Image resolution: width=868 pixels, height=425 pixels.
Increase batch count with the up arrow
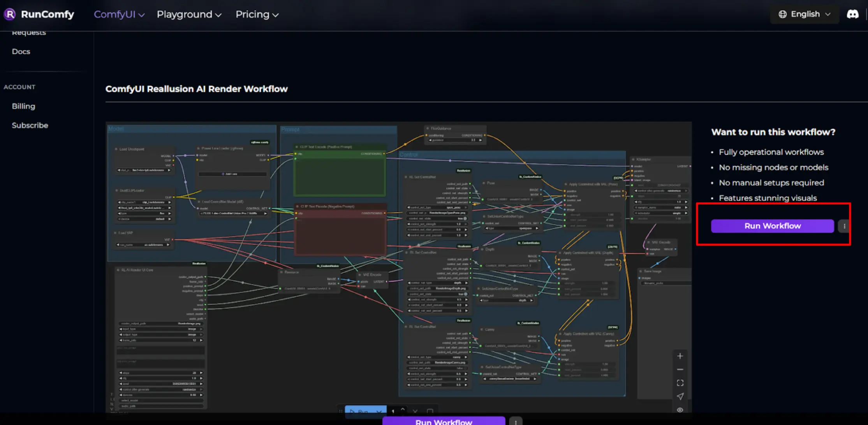(403, 409)
